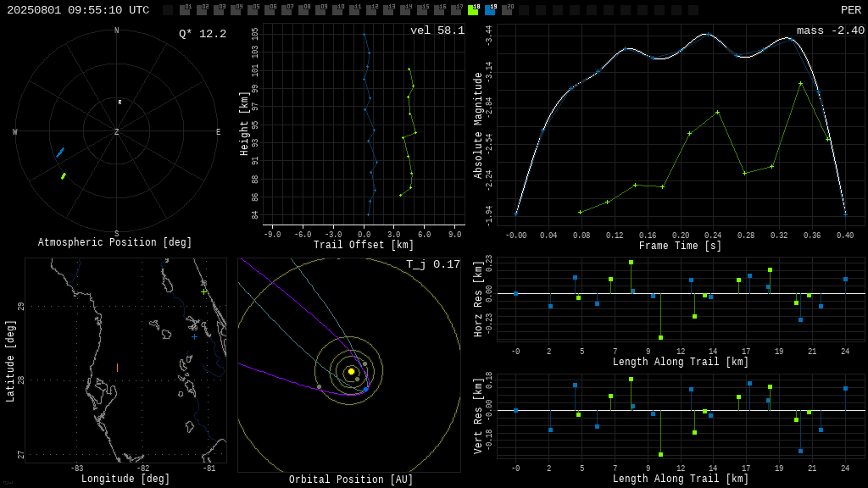Click the radiant R marker on sky plot
The image size is (868, 488).
120,103
